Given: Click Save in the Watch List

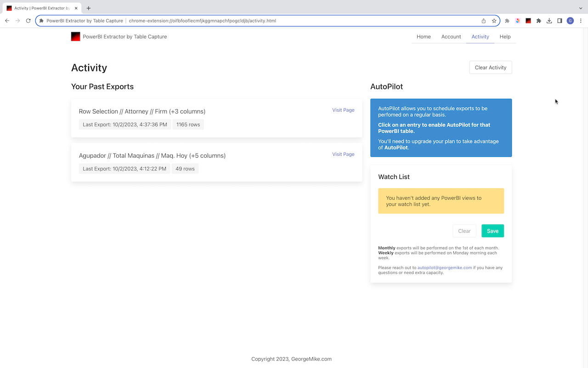Looking at the screenshot, I should [x=492, y=231].
